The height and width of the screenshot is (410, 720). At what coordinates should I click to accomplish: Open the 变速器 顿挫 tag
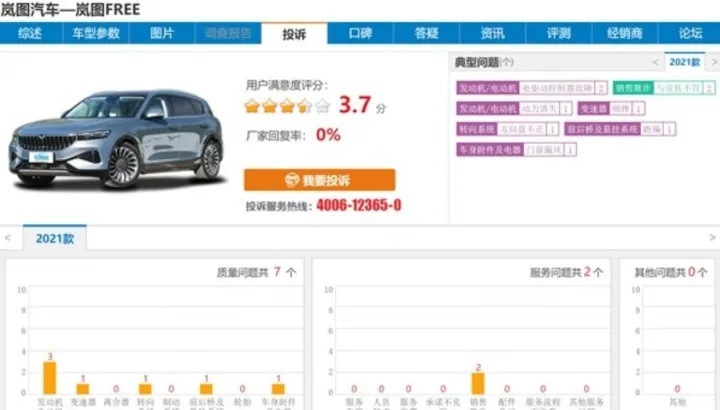(x=611, y=108)
